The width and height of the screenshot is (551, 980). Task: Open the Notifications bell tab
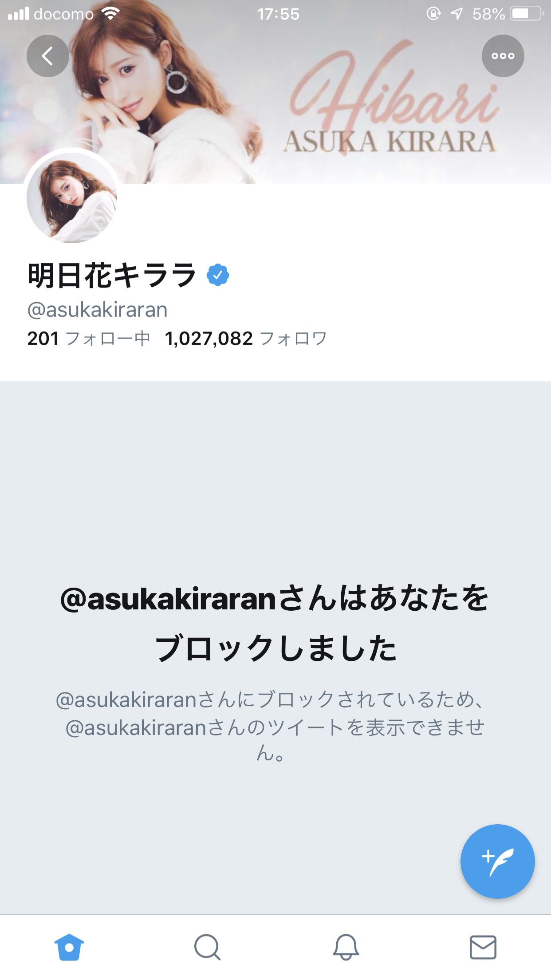[x=346, y=947]
